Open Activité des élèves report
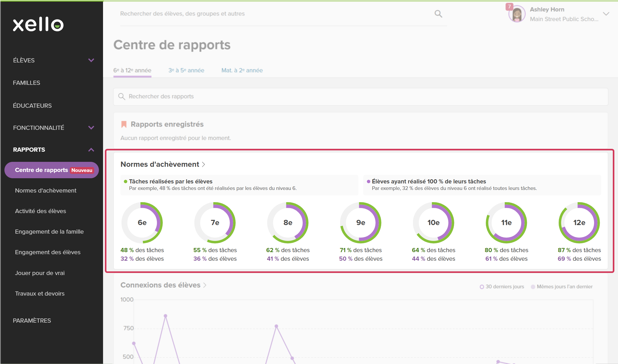The width and height of the screenshot is (618, 364). (41, 211)
